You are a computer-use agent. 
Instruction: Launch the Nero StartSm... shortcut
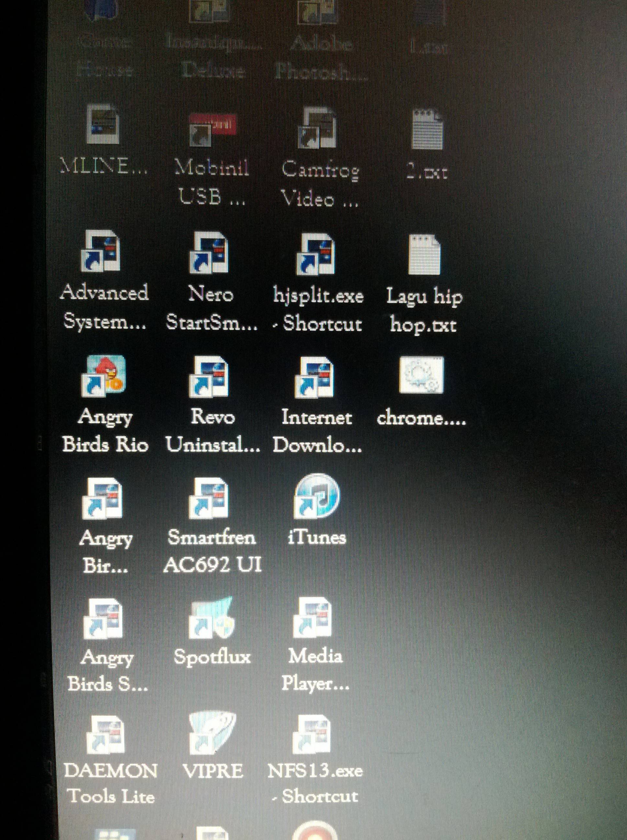[x=210, y=252]
